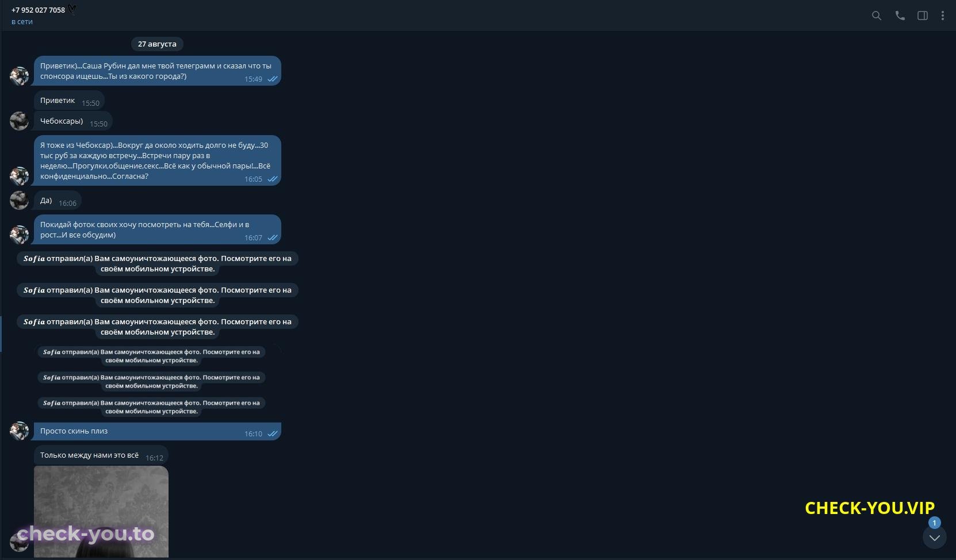Open the three-dot chat options menu

coord(942,16)
